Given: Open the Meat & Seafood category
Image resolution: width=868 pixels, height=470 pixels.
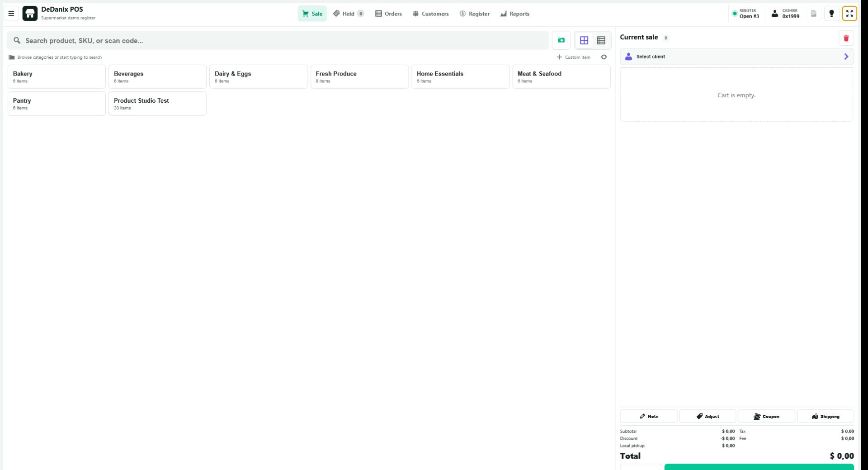Looking at the screenshot, I should point(561,76).
